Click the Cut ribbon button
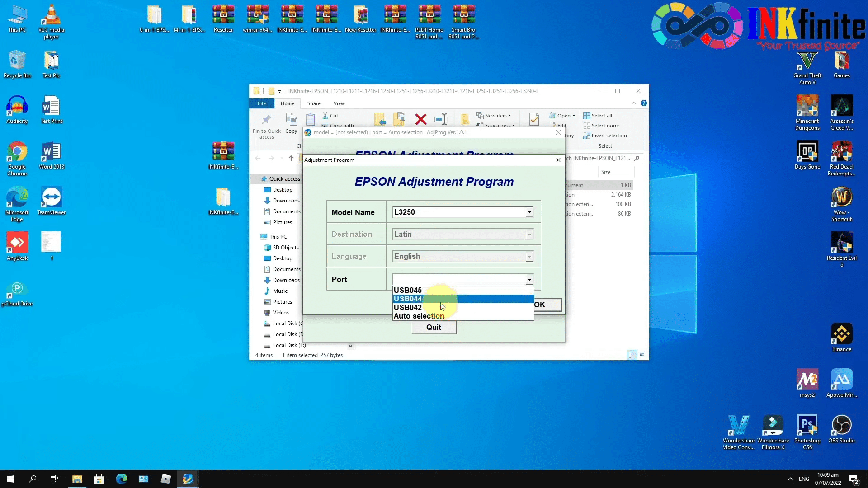Screen dimensions: 868x488 click(x=330, y=116)
